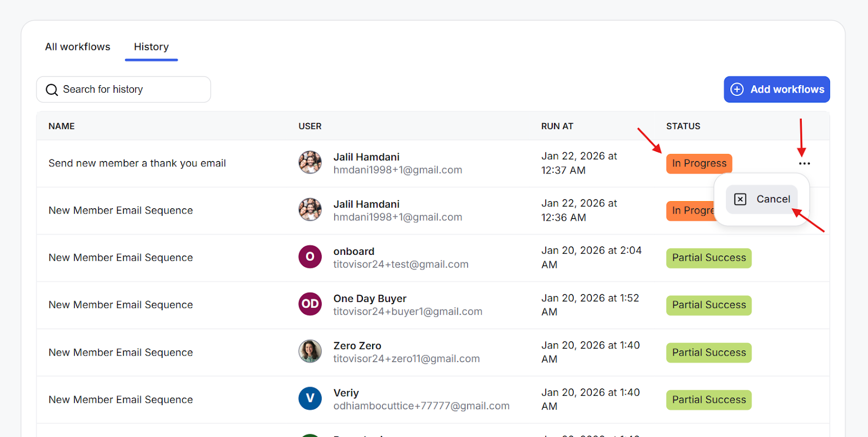868x437 pixels.
Task: Click the RUN AT column header
Action: (557, 126)
